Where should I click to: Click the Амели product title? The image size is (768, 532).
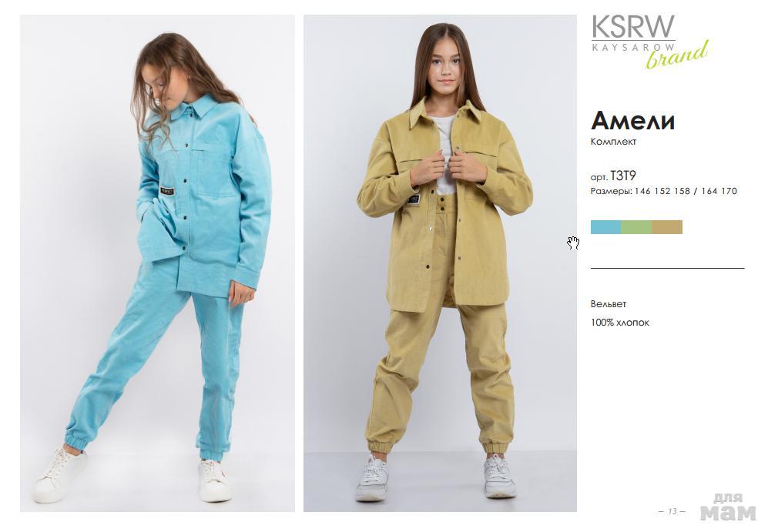pyautogui.click(x=633, y=120)
